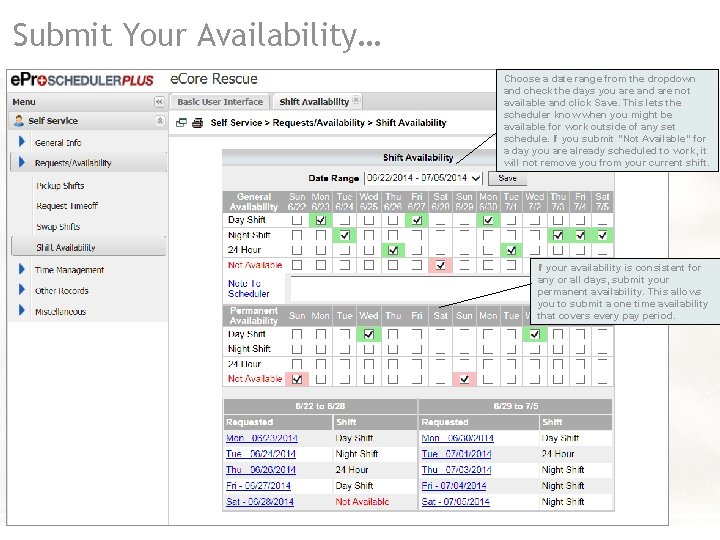Uncheck Night Shift for Sat 7/5
The height and width of the screenshot is (540, 720).
602,235
